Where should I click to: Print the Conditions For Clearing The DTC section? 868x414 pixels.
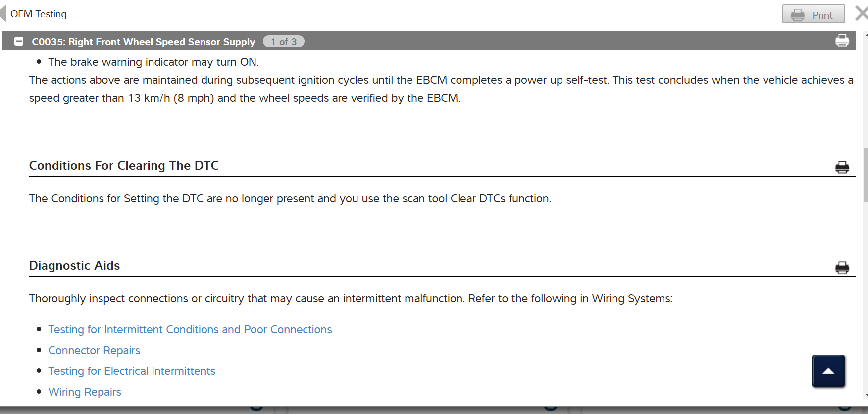point(842,167)
